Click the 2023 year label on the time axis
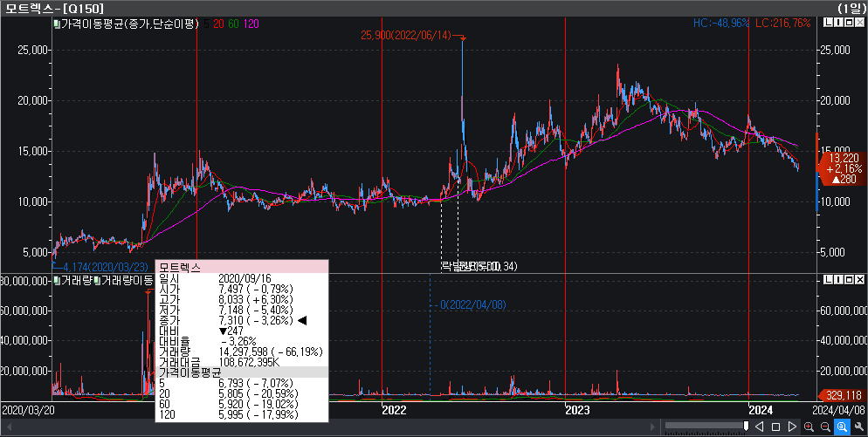The width and height of the screenshot is (868, 437). [577, 410]
